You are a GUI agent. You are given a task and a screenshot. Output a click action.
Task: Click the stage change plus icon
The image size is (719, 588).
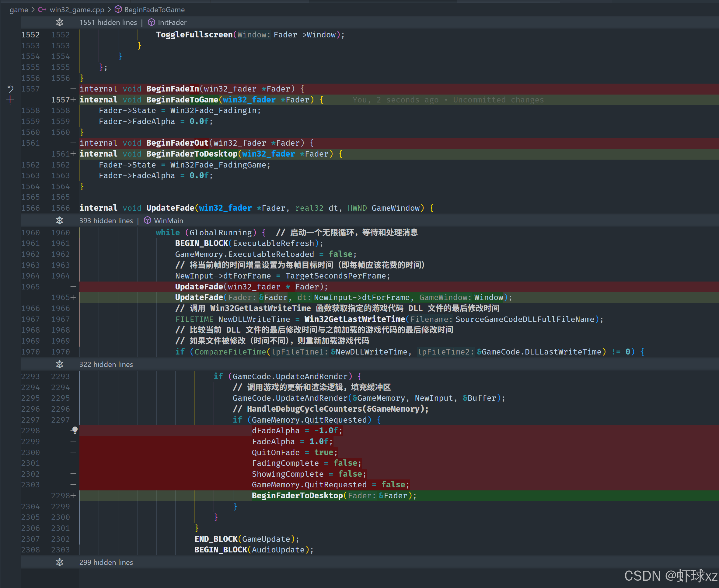point(10,100)
